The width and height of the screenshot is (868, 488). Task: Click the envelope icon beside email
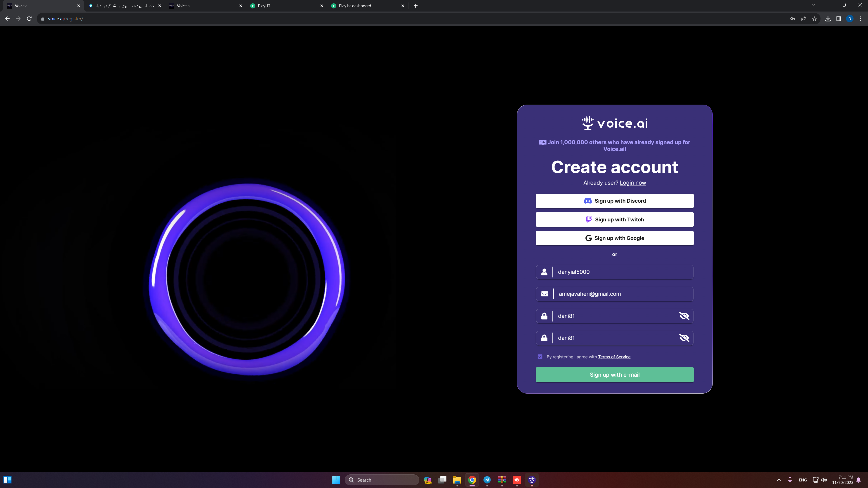[545, 294]
